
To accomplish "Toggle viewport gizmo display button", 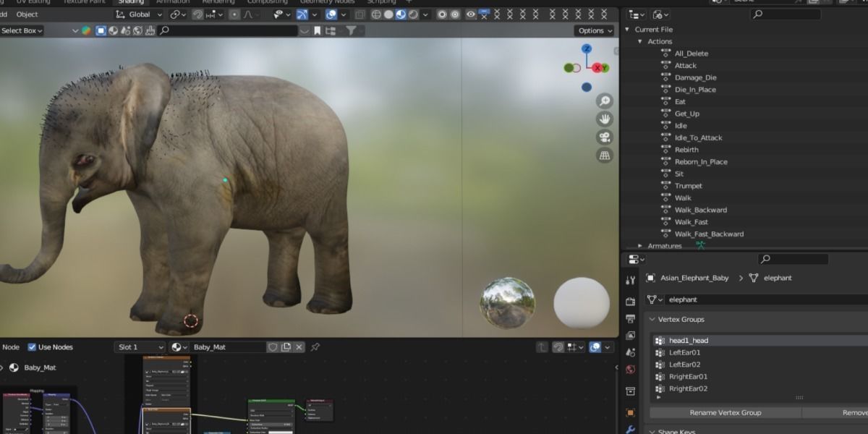I will click(x=302, y=14).
